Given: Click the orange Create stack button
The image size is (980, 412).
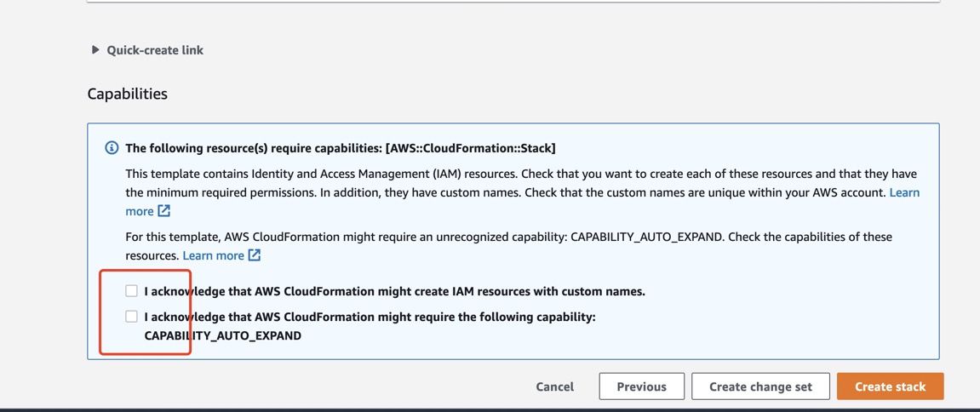Looking at the screenshot, I should (x=890, y=386).
